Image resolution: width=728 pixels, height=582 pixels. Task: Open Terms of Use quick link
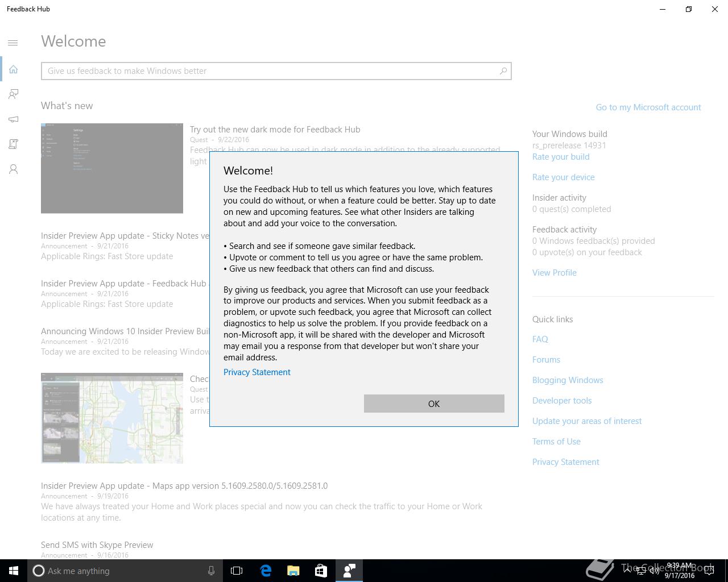(556, 442)
